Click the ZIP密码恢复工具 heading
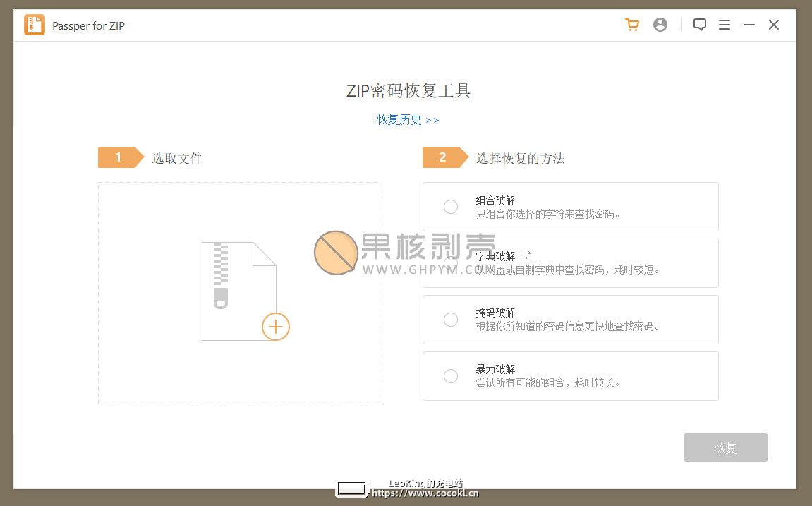Image resolution: width=812 pixels, height=506 pixels. coord(408,90)
